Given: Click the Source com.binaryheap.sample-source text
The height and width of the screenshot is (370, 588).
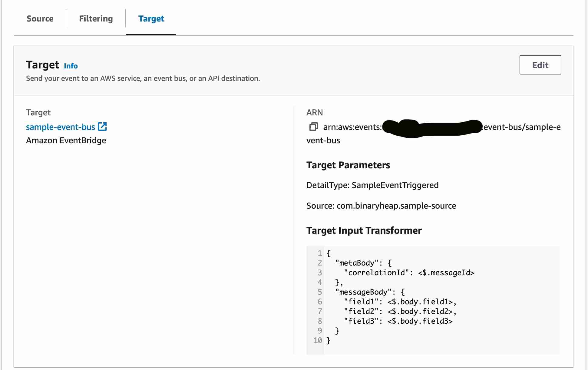Looking at the screenshot, I should 381,206.
